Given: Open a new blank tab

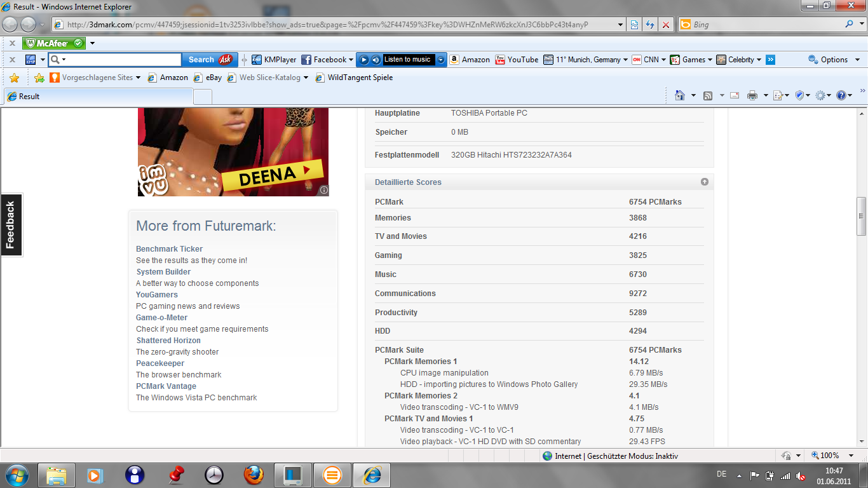Looking at the screenshot, I should (x=203, y=97).
